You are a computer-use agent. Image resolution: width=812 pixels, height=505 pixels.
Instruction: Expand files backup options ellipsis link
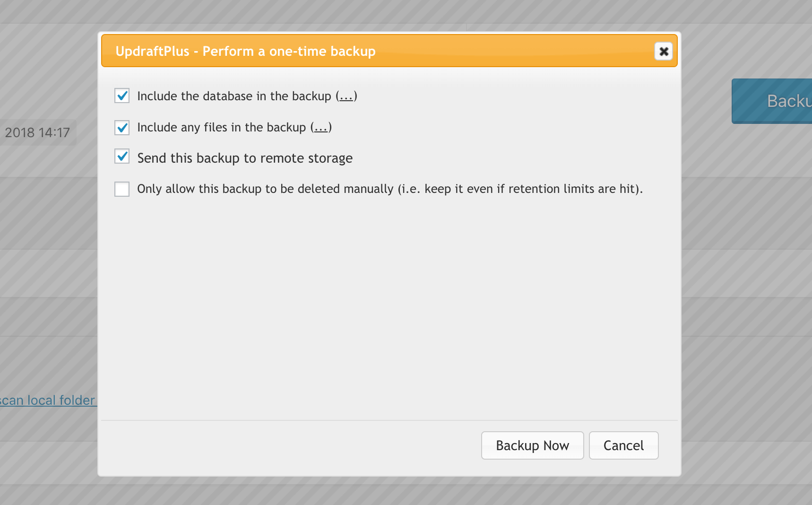pyautogui.click(x=321, y=128)
